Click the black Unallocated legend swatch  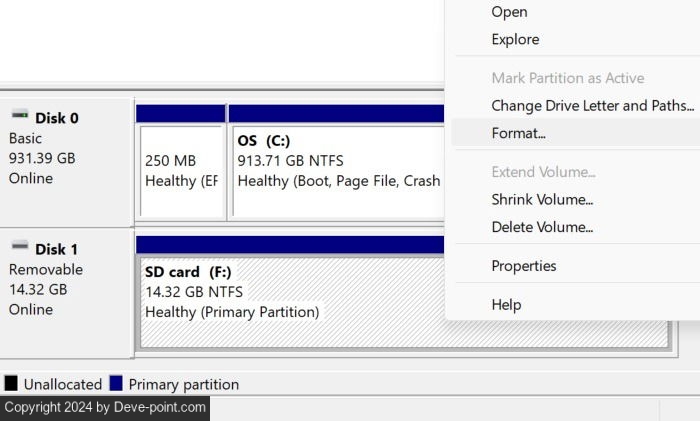(x=11, y=383)
